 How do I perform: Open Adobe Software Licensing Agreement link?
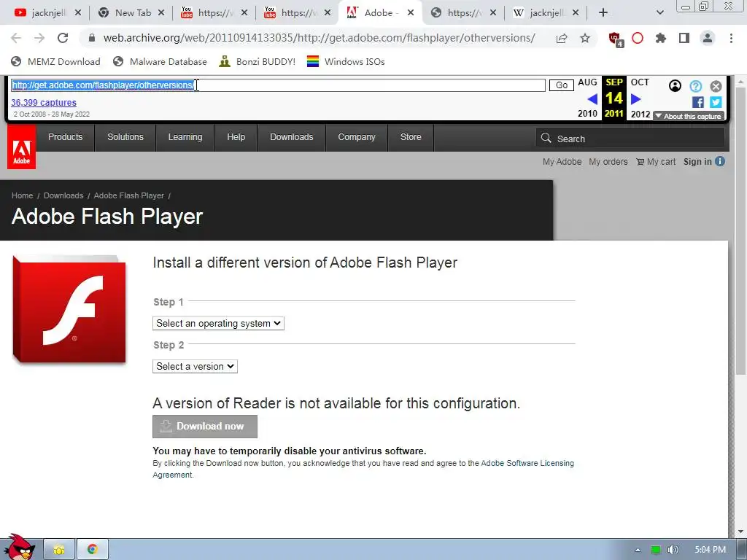tap(527, 463)
